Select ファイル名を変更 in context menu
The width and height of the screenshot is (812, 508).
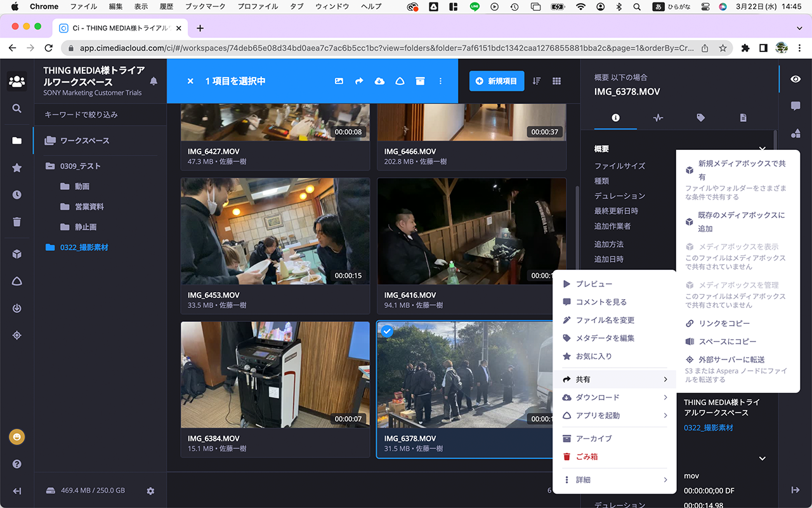[x=605, y=320]
